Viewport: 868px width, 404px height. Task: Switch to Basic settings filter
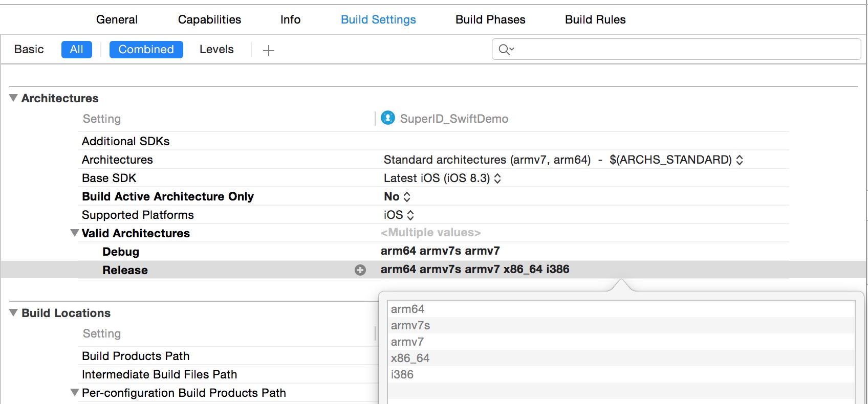coord(29,50)
